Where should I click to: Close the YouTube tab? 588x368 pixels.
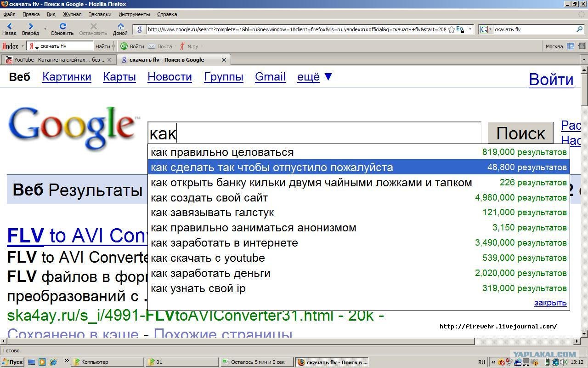(x=109, y=60)
